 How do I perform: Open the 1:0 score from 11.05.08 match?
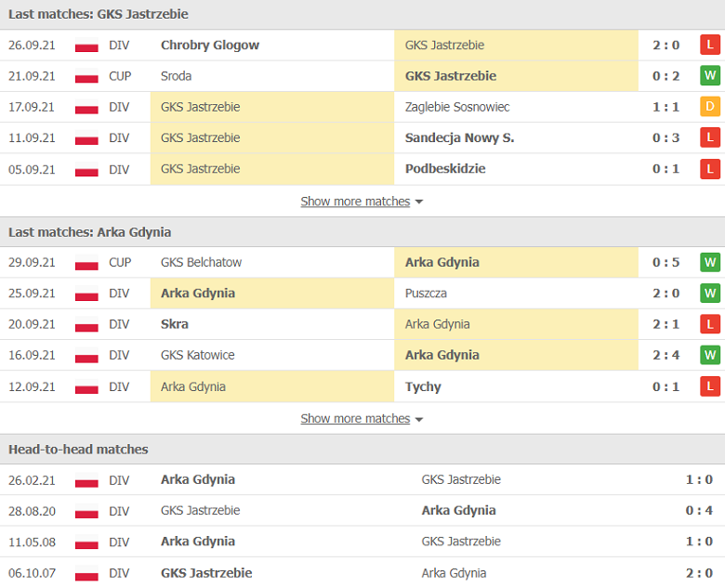pyautogui.click(x=699, y=542)
